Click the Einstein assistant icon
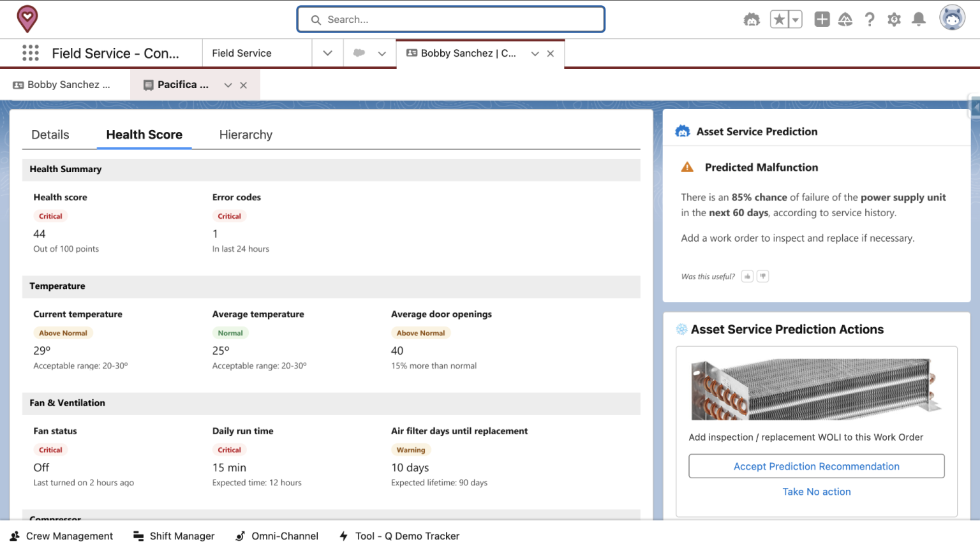This screenshot has height=551, width=980. tap(752, 19)
